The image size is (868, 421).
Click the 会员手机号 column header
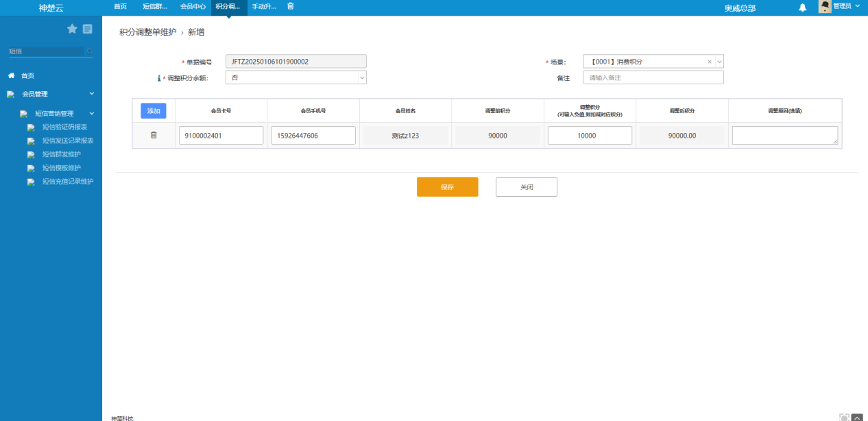[313, 110]
